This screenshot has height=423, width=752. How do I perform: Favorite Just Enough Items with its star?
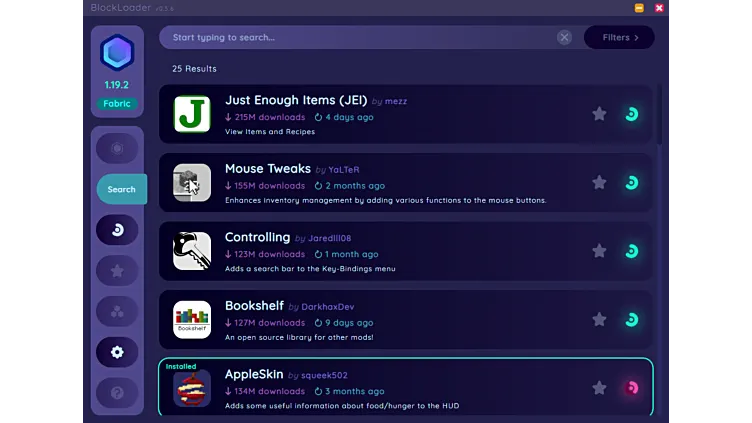(599, 114)
